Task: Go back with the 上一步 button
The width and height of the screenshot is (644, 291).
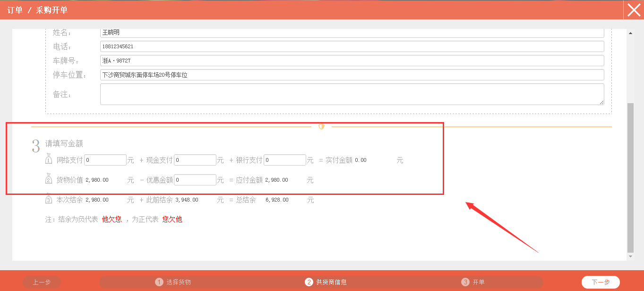Action: 42,282
